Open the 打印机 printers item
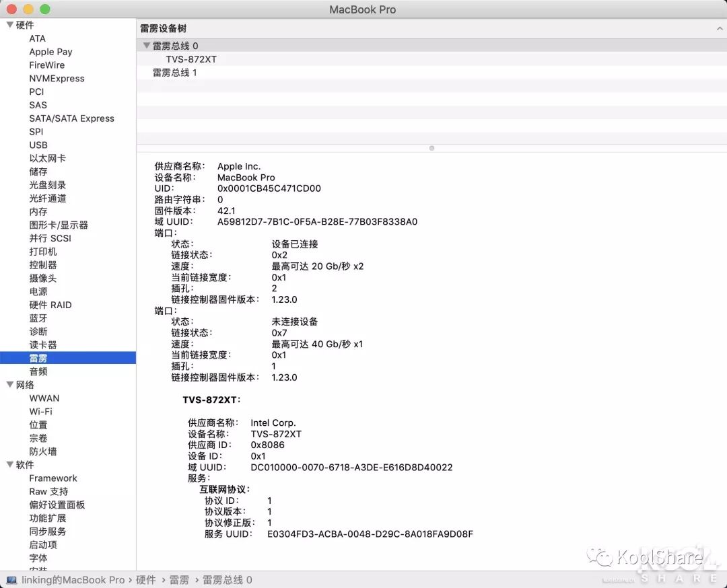727x588 pixels. [x=42, y=252]
